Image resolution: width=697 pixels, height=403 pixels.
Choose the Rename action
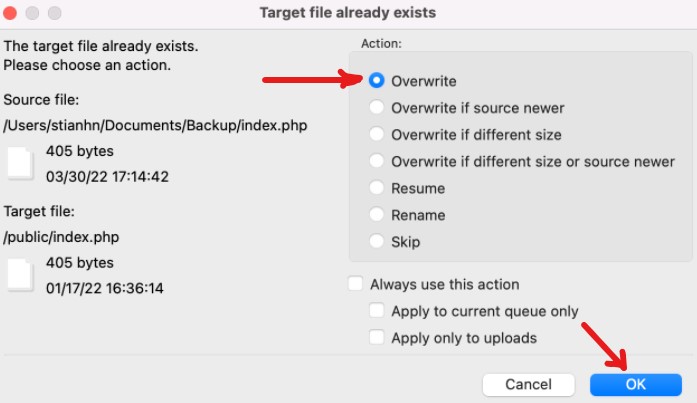pos(377,214)
